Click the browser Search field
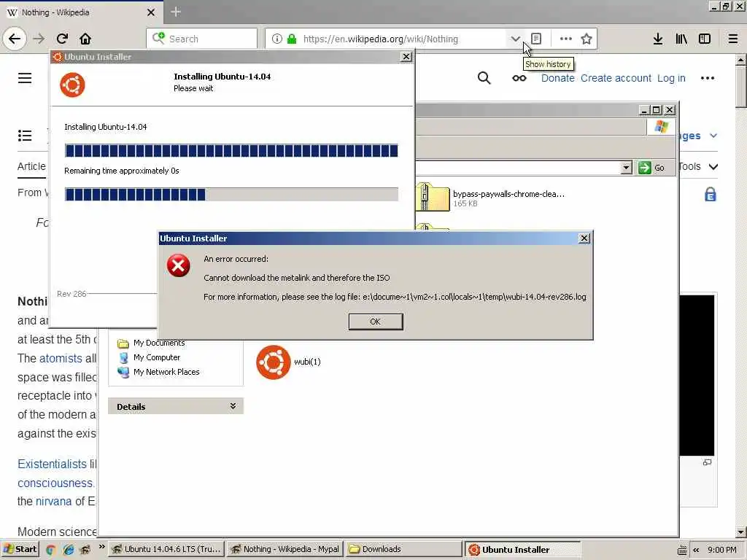Viewport: 747px width, 560px height. [201, 39]
